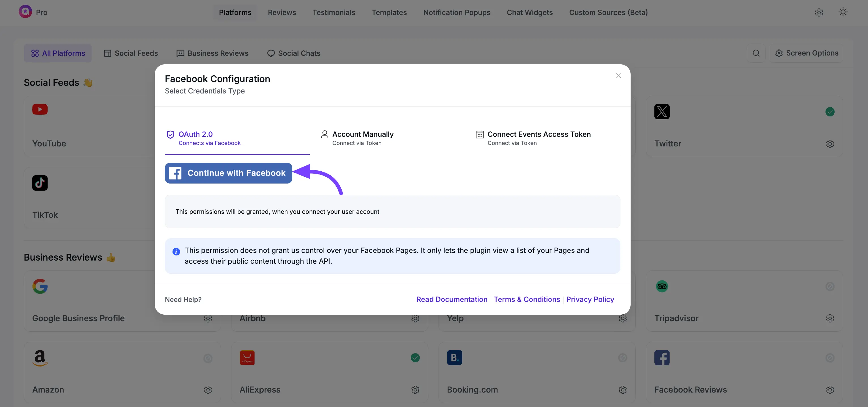Click the Amazon platform icon

point(39,357)
